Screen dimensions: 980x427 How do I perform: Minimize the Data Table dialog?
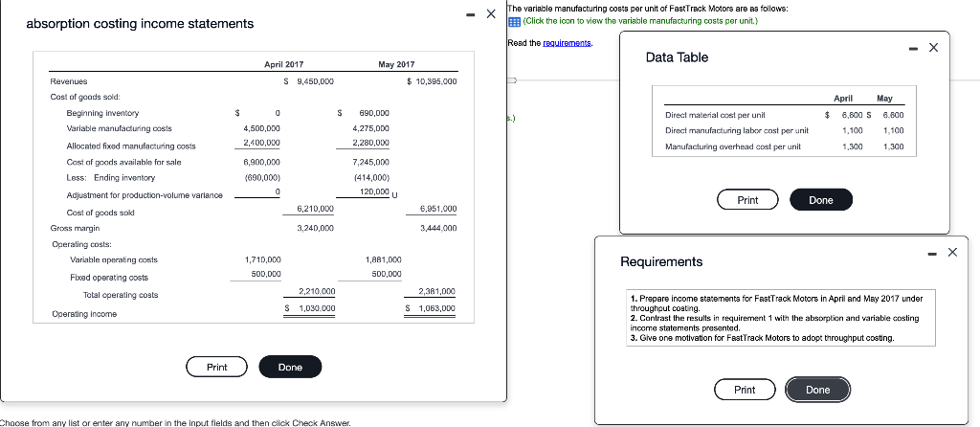coord(914,48)
